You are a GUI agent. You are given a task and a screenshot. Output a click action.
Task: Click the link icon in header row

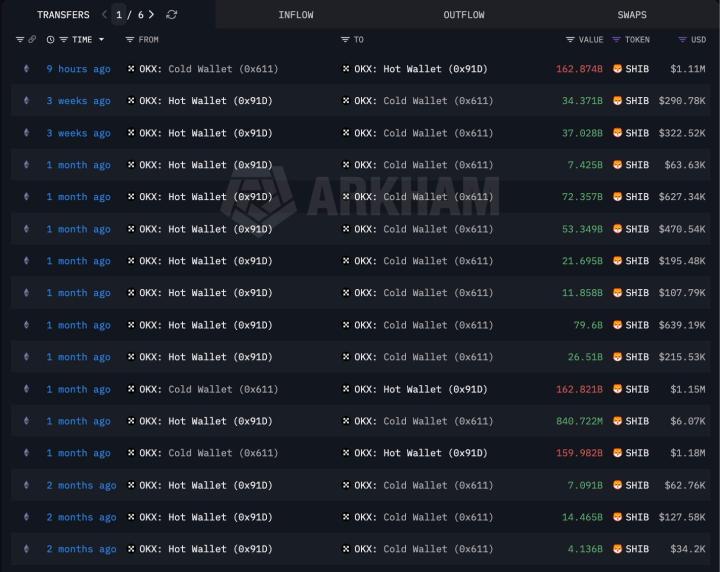(32, 40)
